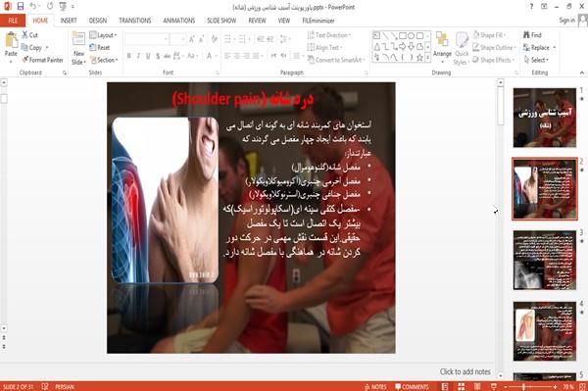588x391 pixels.
Task: Select slide 1 thumbnail
Action: (x=545, y=118)
